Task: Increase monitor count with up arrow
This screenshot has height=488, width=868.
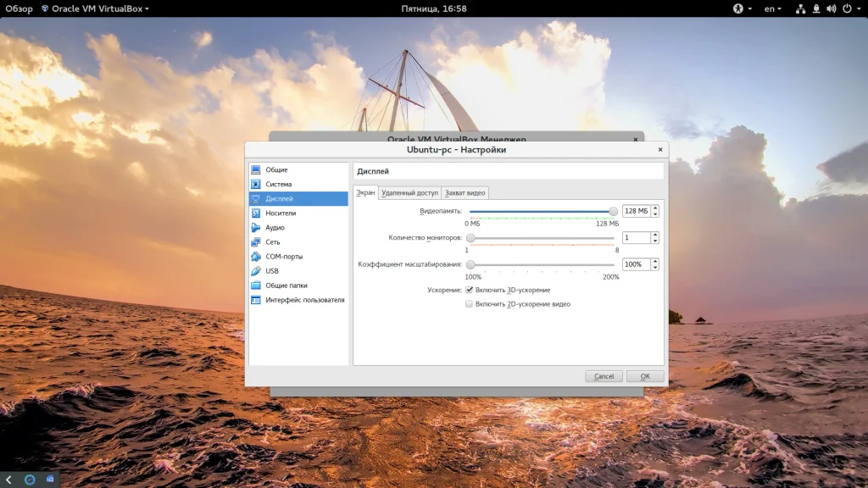Action: pyautogui.click(x=655, y=235)
